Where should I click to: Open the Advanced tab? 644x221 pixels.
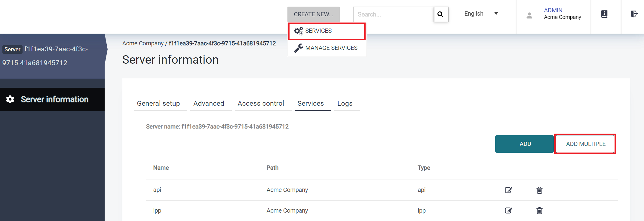[209, 104]
